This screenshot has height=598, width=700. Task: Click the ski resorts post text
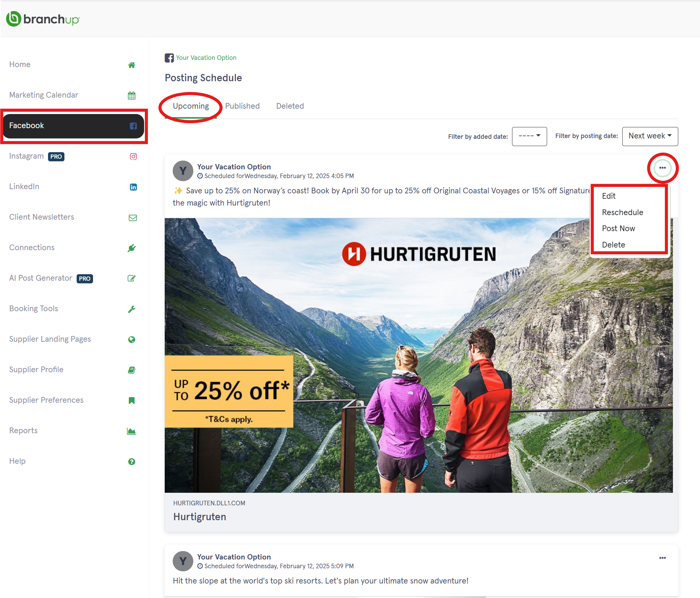(x=320, y=581)
